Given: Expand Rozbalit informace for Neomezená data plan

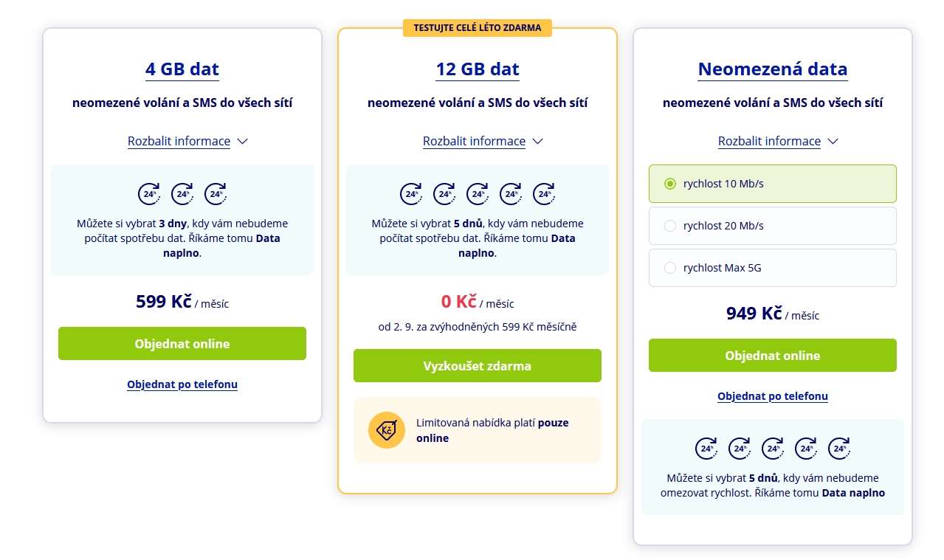Looking at the screenshot, I should pyautogui.click(x=778, y=141).
